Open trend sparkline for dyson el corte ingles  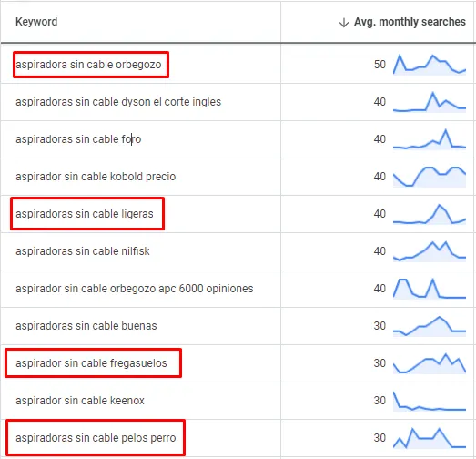[430, 102]
